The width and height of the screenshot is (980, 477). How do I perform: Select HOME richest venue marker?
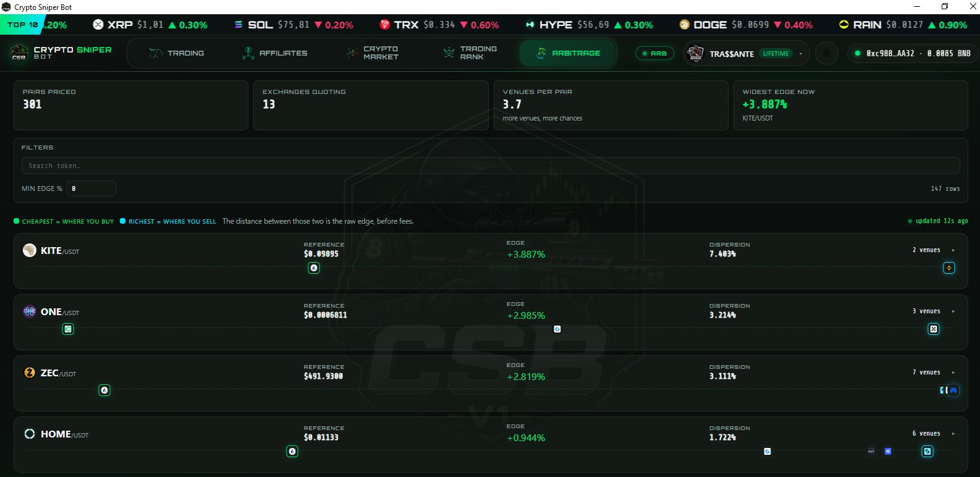[927, 452]
